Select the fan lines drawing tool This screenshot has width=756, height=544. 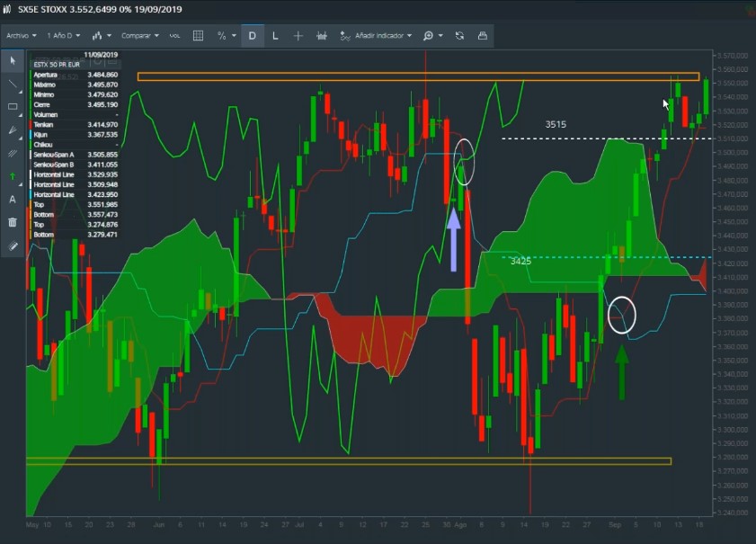click(13, 130)
